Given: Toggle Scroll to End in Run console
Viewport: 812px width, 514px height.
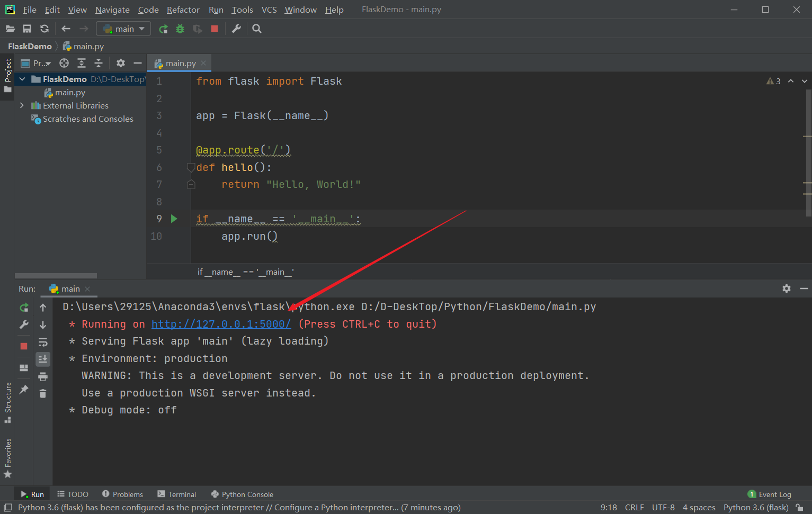Looking at the screenshot, I should 43,359.
